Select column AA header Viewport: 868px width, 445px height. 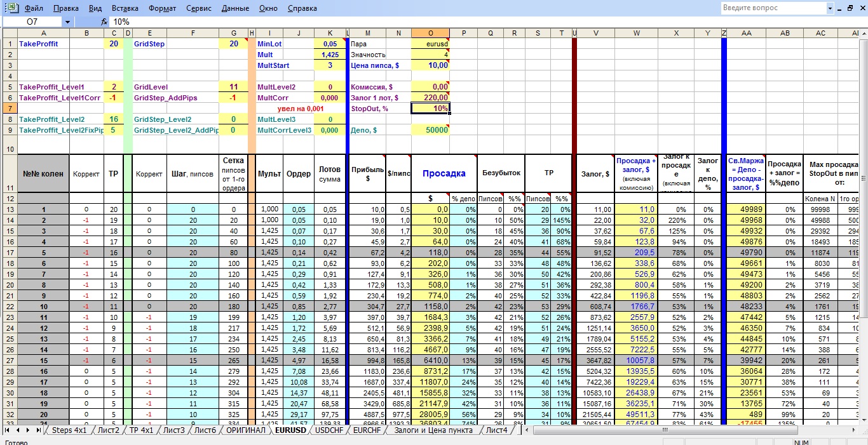(x=746, y=33)
